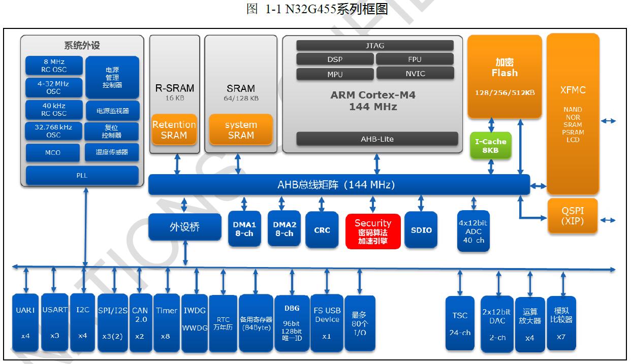Select the SDIO block
Image resolution: width=631 pixels, height=364 pixels.
click(421, 230)
